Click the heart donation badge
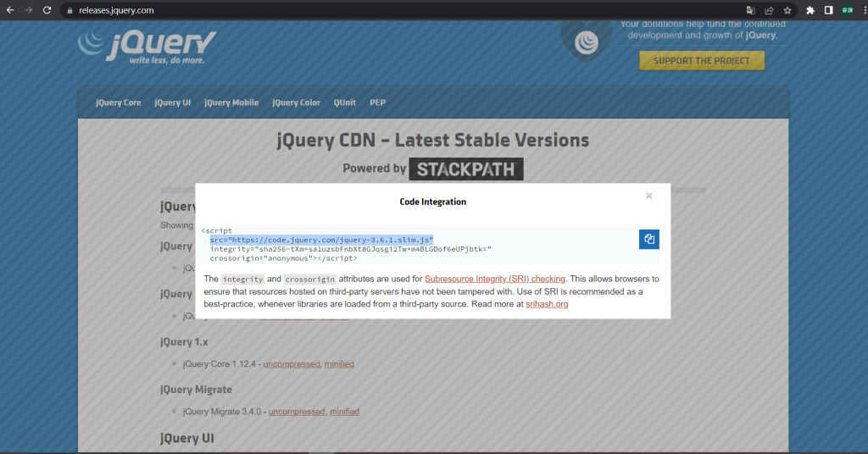The width and height of the screenshot is (868, 454). click(587, 42)
